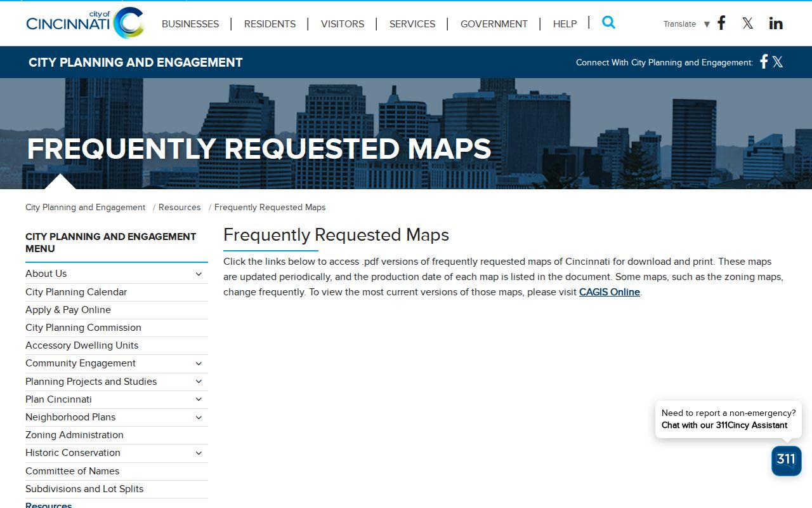This screenshot has height=508, width=812.
Task: Open the Plan Cincinnati sidebar link
Action: click(x=58, y=399)
